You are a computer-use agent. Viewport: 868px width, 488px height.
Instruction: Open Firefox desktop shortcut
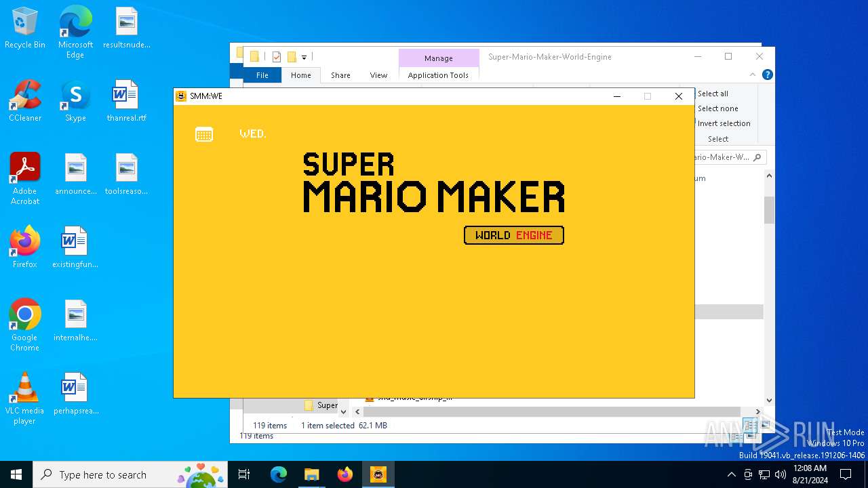(x=25, y=248)
